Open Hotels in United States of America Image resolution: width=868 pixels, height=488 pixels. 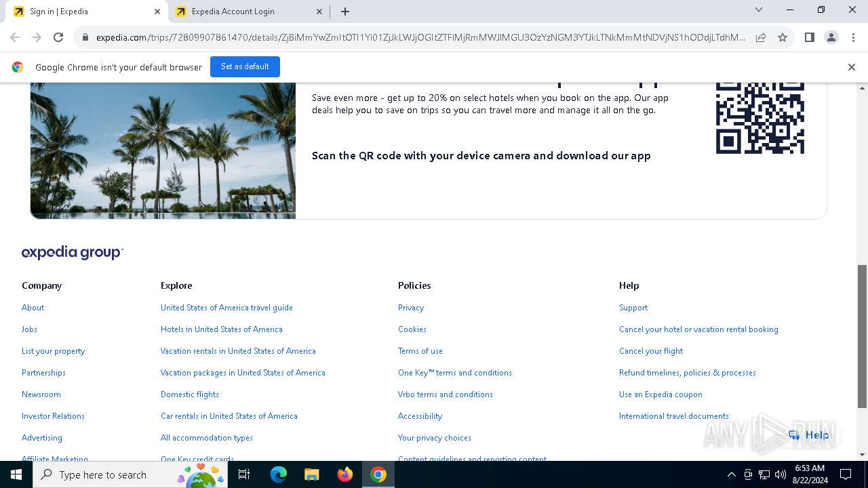[x=221, y=329]
